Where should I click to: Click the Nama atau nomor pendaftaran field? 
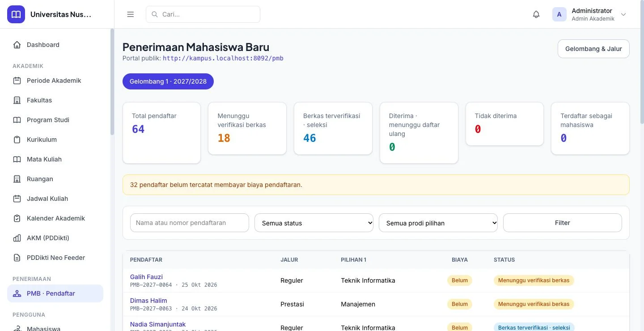point(190,223)
